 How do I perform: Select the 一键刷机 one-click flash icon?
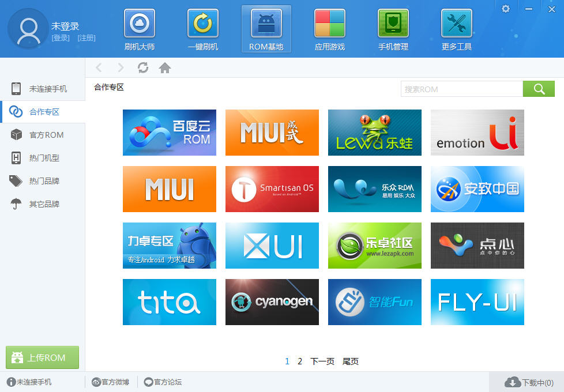(203, 24)
